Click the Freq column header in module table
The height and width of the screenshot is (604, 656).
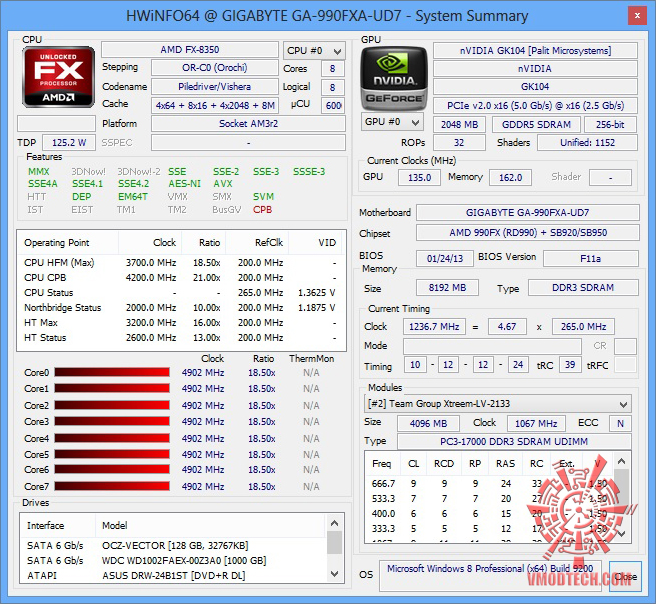point(382,464)
